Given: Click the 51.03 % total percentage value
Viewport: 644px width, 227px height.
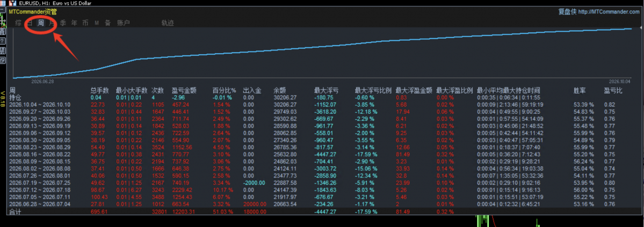Looking at the screenshot, I should 222,212.
